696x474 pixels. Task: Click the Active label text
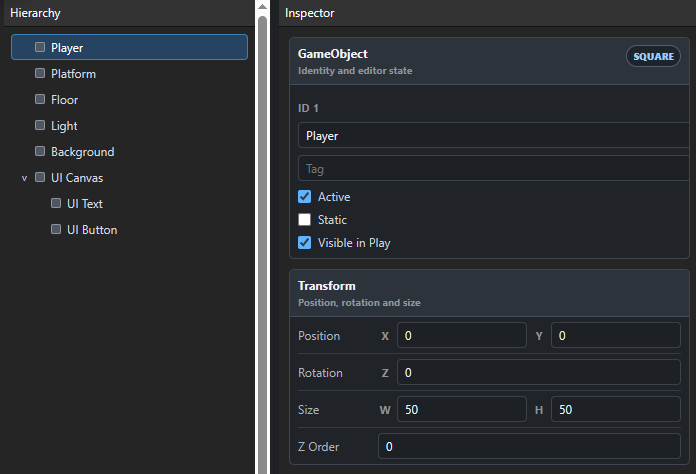[334, 197]
